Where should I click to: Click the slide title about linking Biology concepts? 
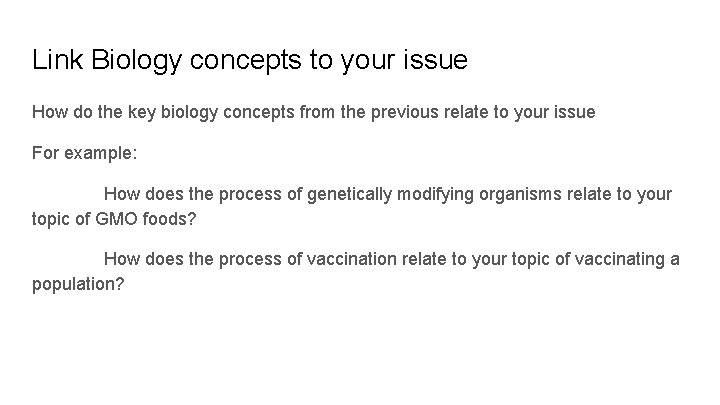point(250,61)
